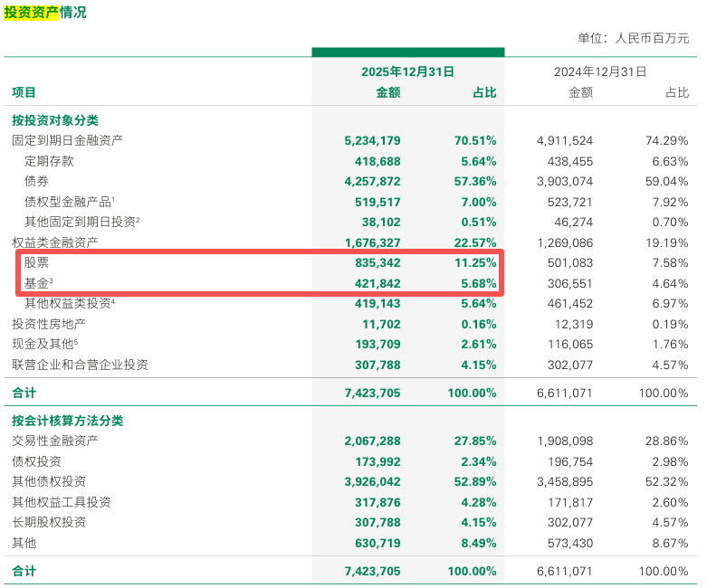Select the 2024 stock amount 501,083

pyautogui.click(x=565, y=262)
